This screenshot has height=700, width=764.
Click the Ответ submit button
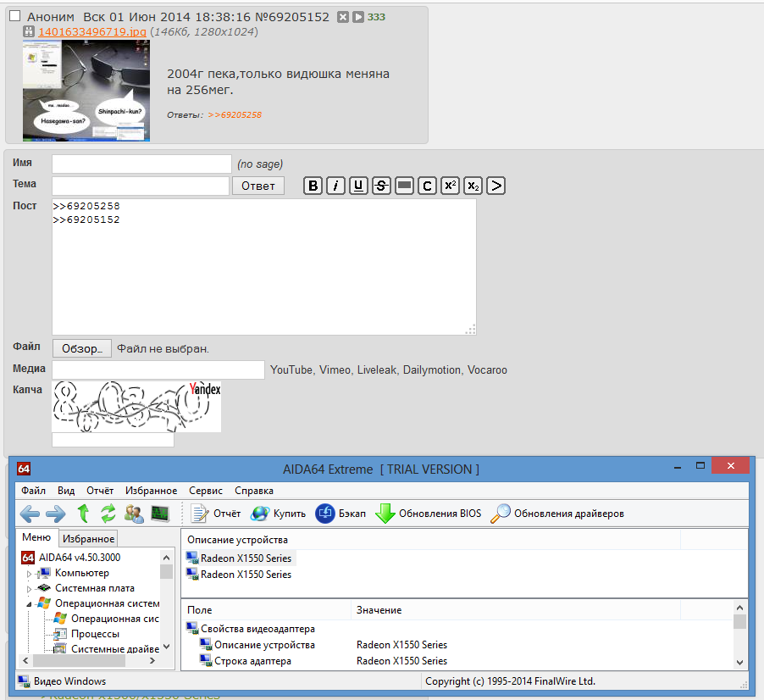[x=258, y=186]
